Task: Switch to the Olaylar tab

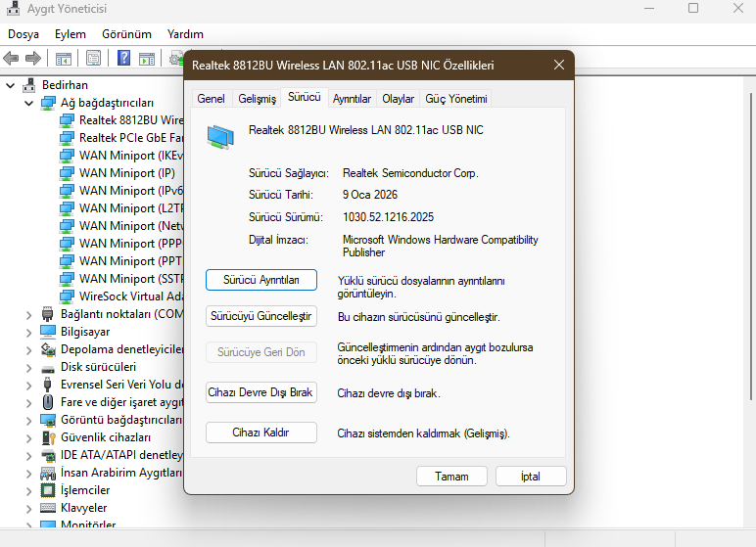Action: click(x=398, y=99)
